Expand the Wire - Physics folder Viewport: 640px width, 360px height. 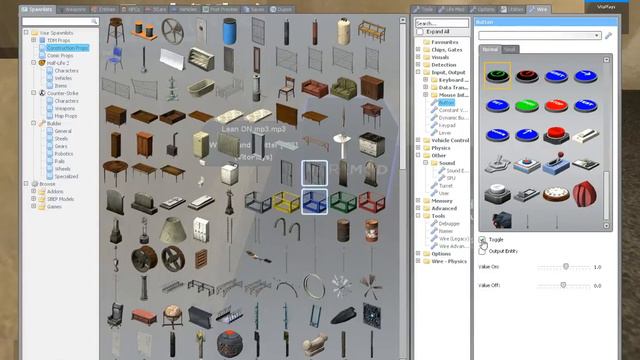418,261
